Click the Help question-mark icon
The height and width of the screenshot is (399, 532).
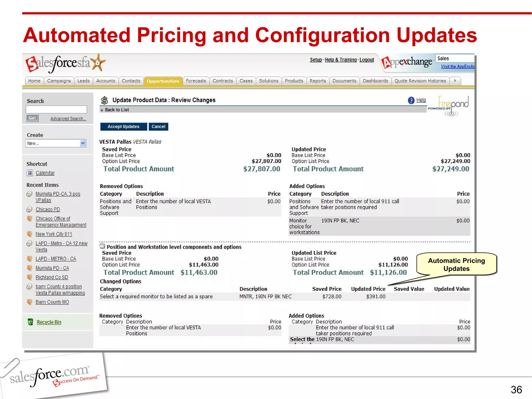pos(411,100)
